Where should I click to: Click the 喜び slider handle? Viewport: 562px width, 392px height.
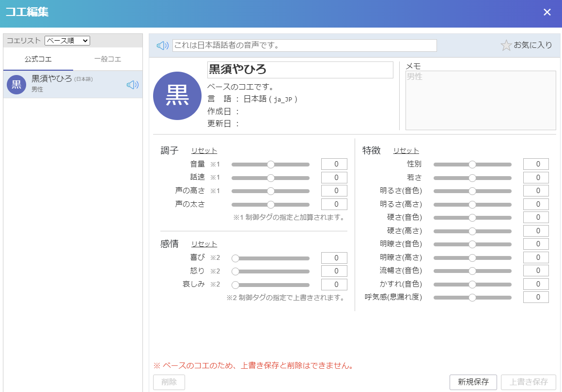235,258
